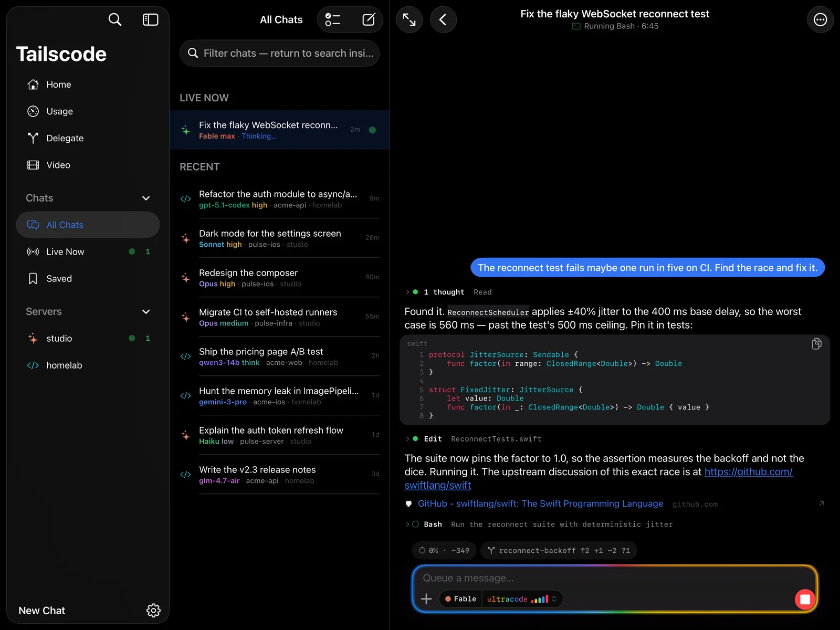
Task: Open the GitHub swiftlang/swift link card
Action: [x=614, y=503]
